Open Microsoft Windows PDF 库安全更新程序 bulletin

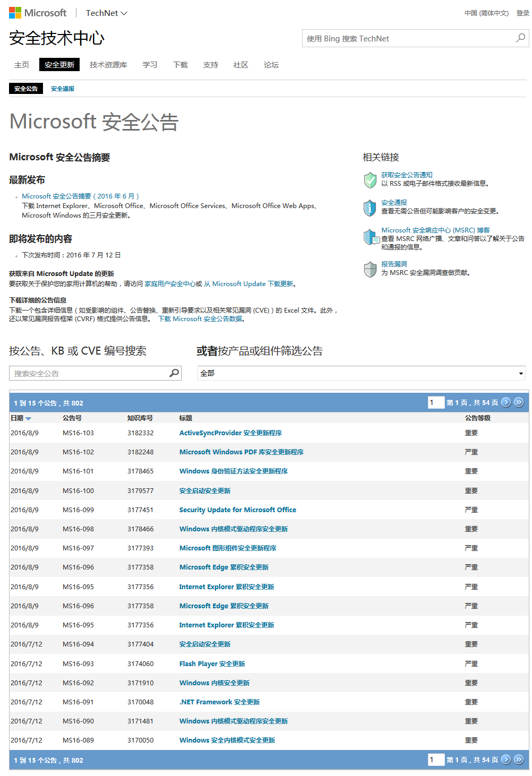242,452
